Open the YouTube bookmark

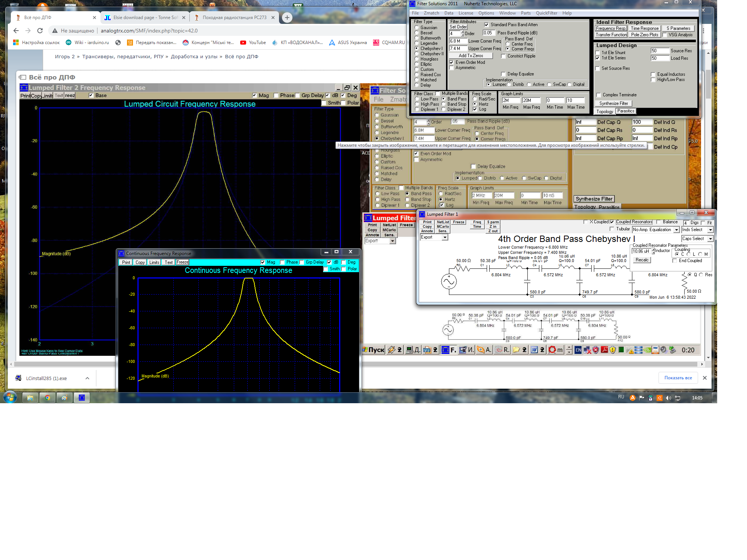point(253,43)
